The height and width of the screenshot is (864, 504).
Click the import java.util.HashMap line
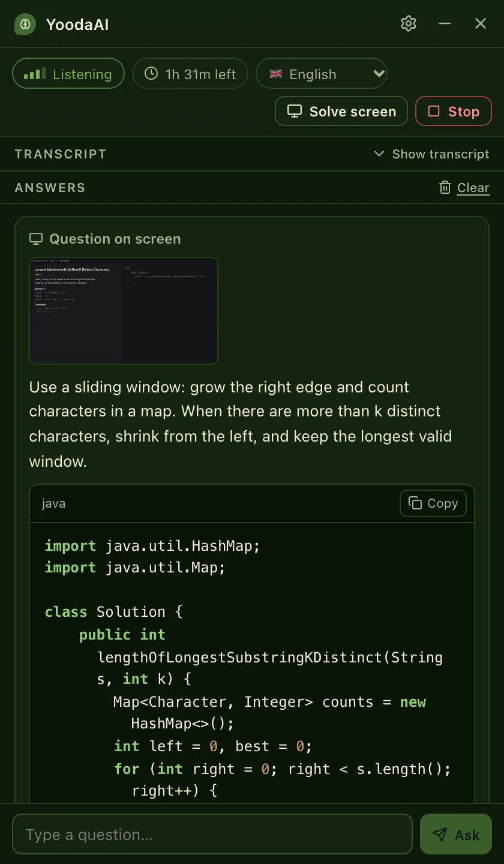point(152,546)
